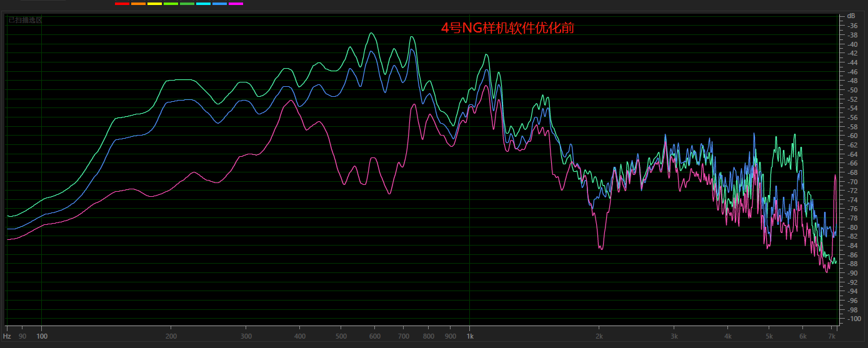The height and width of the screenshot is (348, 868).
Task: Select the yellow hold color swatch
Action: pos(154,4)
